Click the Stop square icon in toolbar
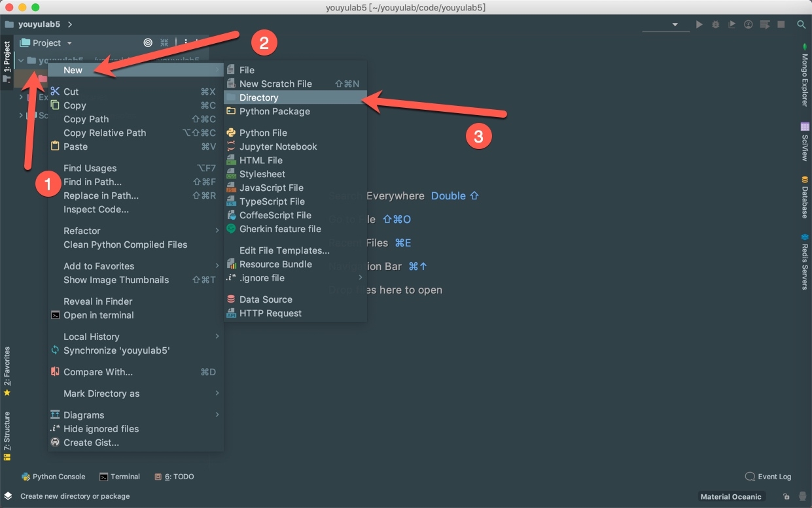Image resolution: width=812 pixels, height=508 pixels. (781, 25)
